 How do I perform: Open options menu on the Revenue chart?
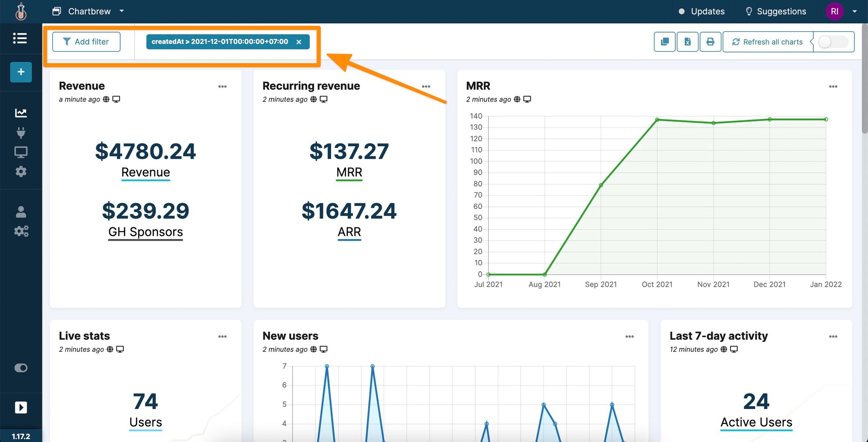[x=223, y=86]
